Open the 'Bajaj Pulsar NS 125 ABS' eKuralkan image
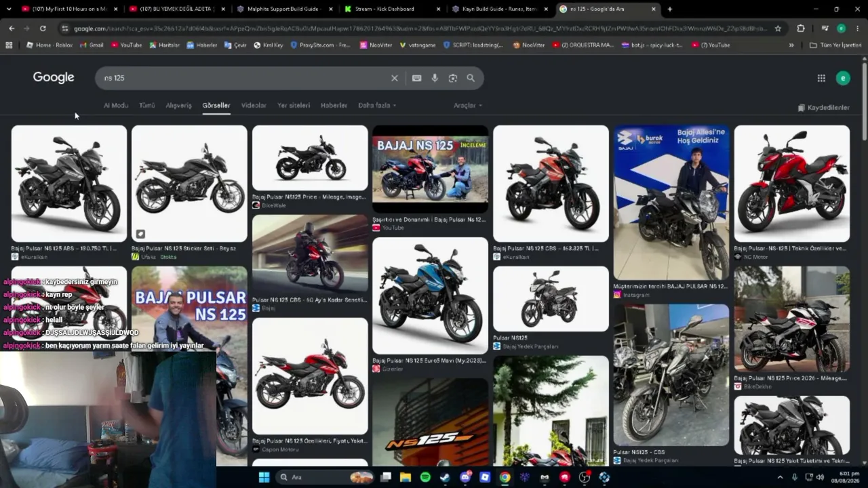 point(69,184)
